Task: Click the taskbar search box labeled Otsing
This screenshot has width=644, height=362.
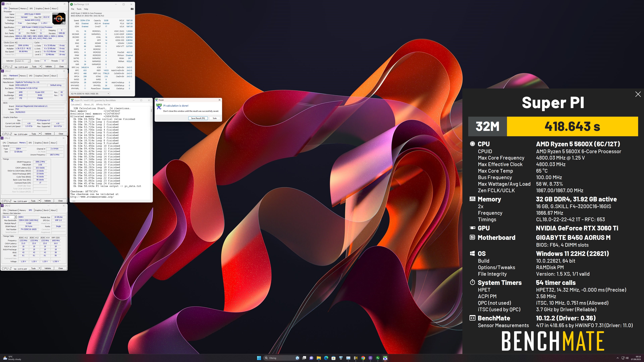Action: (282, 358)
